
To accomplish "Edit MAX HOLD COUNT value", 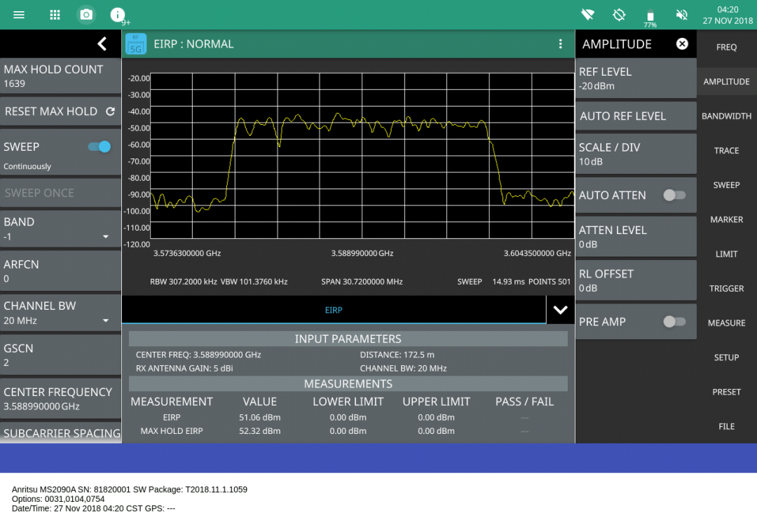I will [x=60, y=76].
